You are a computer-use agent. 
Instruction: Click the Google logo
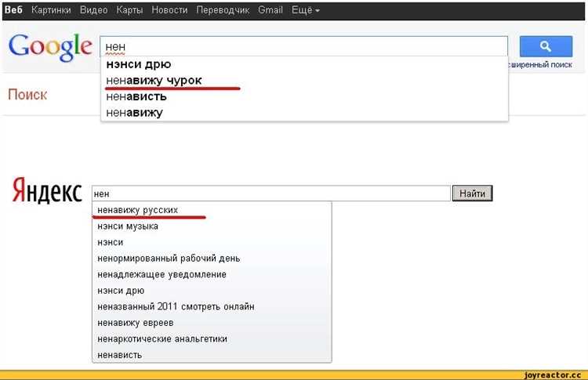50,47
